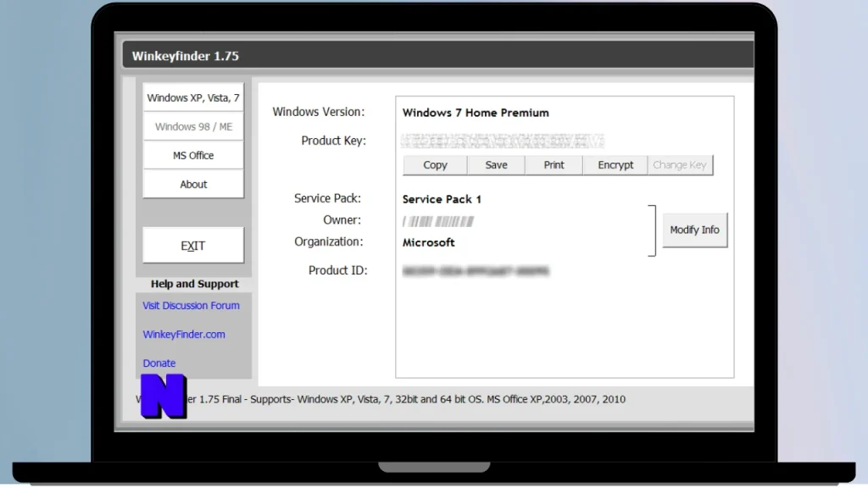
Task: Click the 'Winkeyfinder 1.75' title text
Action: [x=186, y=56]
